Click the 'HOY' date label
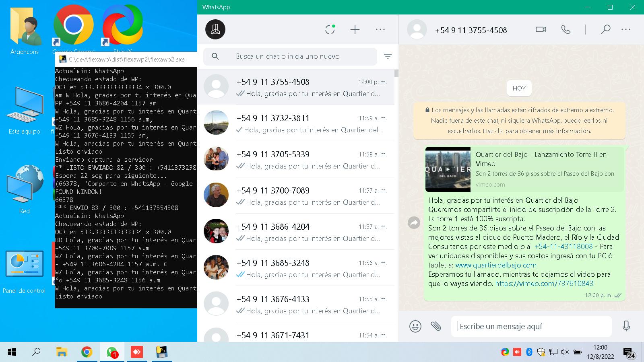This screenshot has width=644, height=362. click(519, 88)
